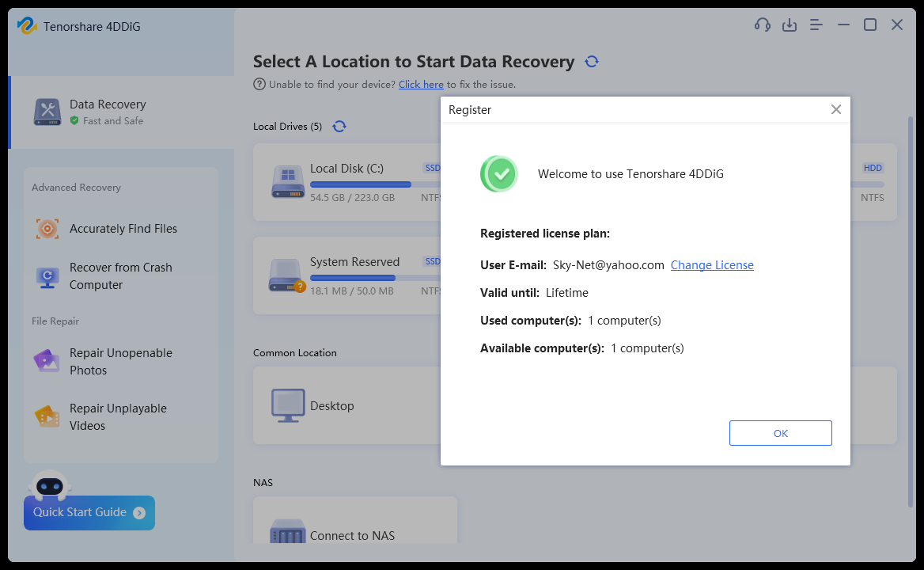Click the HDD badge on right drive
924x570 pixels.
click(873, 168)
